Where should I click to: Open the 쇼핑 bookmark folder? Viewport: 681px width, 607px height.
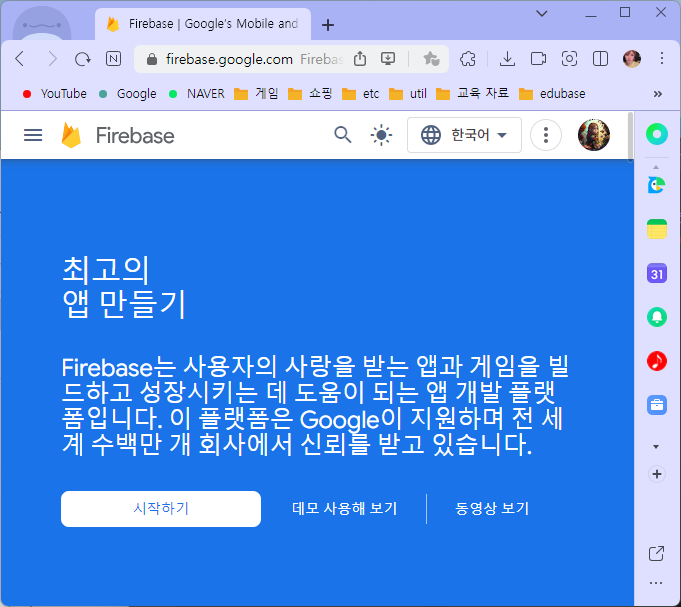point(310,94)
